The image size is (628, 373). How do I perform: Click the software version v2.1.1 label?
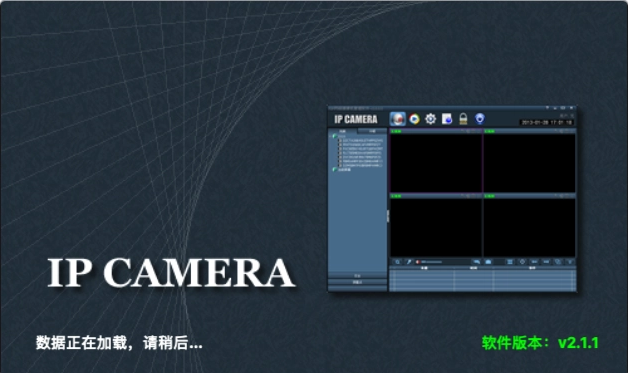540,343
